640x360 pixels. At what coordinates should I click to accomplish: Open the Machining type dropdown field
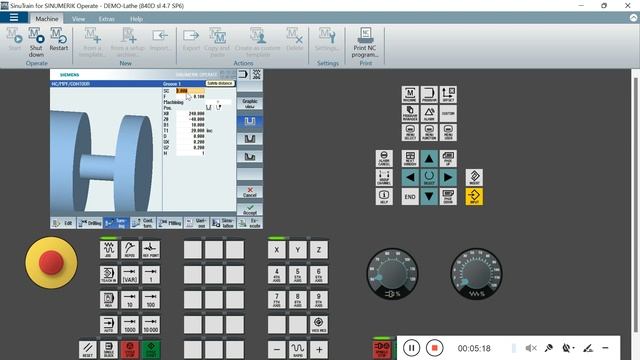tap(218, 102)
